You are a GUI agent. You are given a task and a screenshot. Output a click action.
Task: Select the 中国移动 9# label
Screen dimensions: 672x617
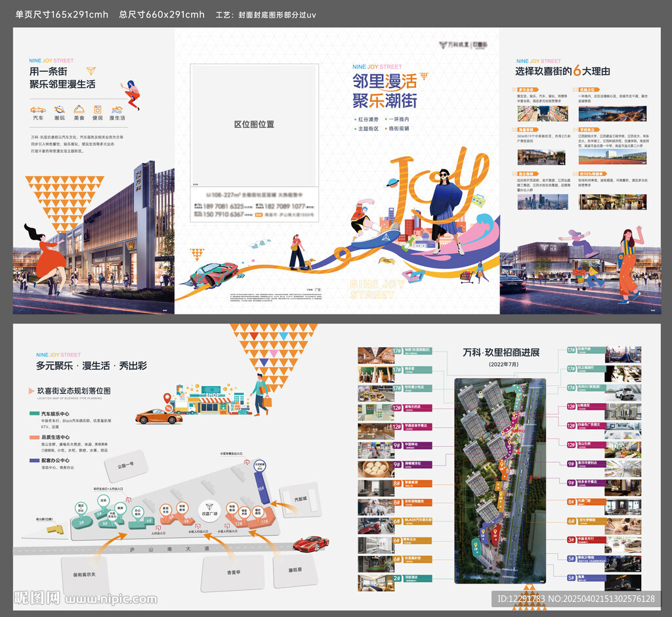[412, 446]
